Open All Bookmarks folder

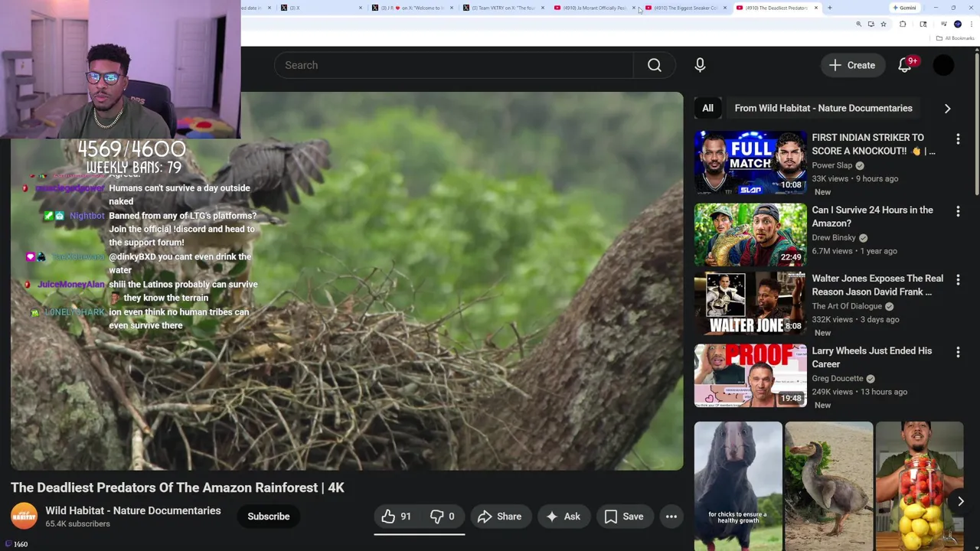coord(955,38)
